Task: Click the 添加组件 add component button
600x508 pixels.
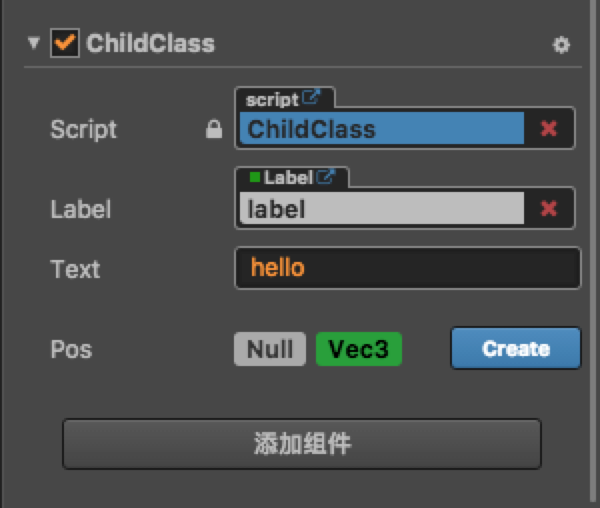Action: pyautogui.click(x=302, y=444)
